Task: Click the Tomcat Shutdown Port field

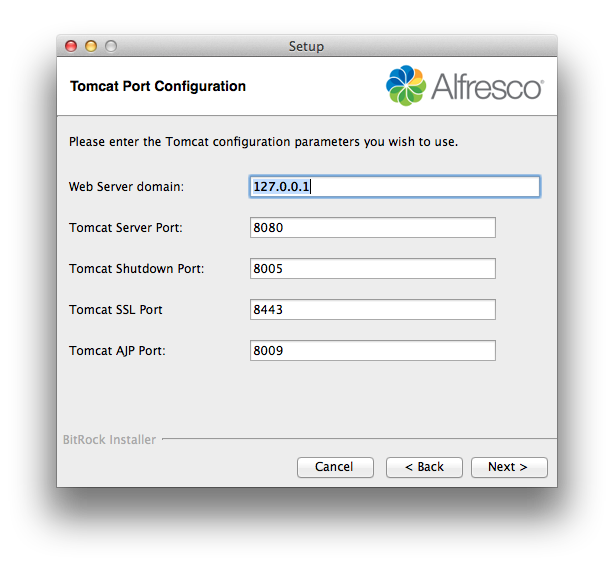Action: click(372, 269)
